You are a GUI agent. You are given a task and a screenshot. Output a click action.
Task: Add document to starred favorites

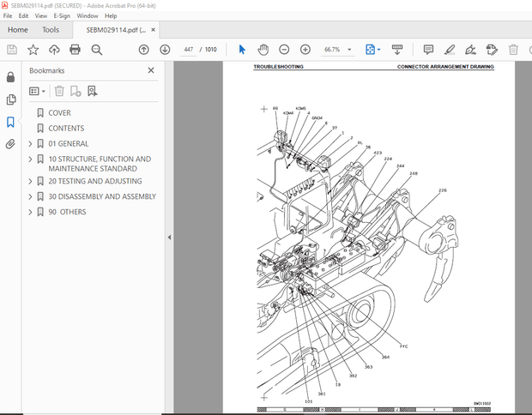point(33,50)
